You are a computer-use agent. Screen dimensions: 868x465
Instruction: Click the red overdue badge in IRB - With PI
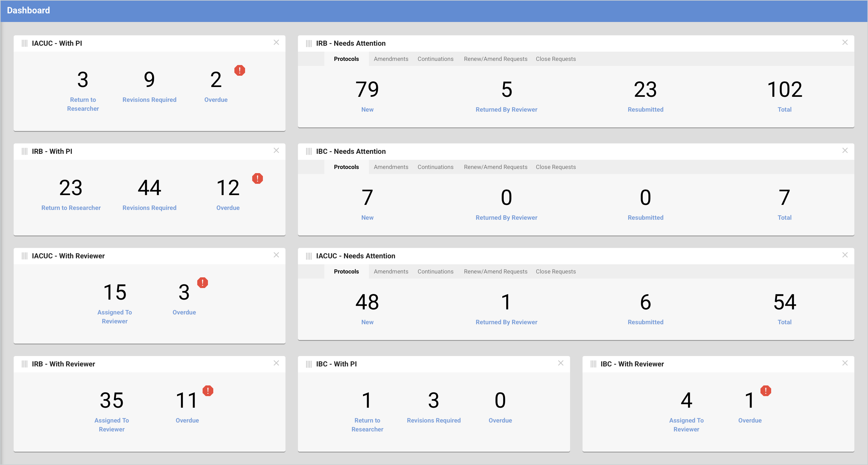click(x=258, y=178)
